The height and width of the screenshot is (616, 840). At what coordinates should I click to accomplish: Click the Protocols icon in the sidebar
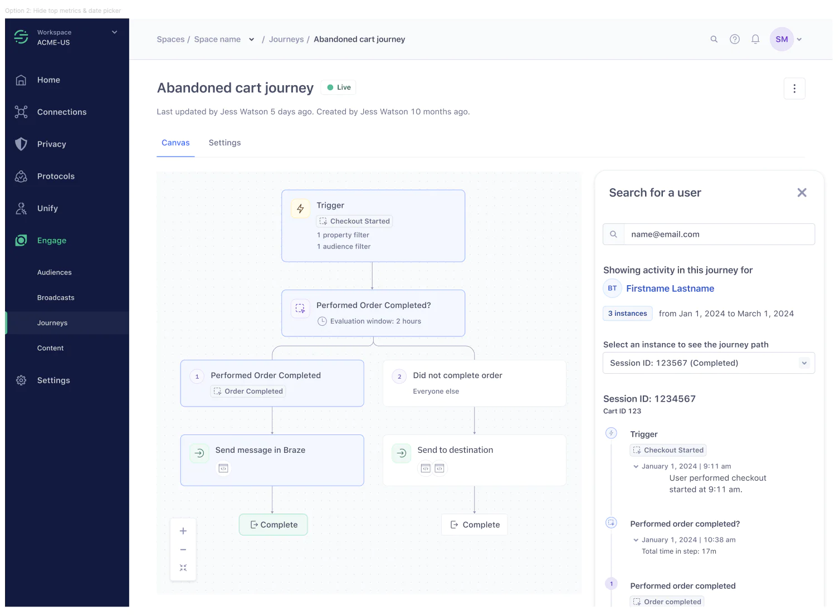tap(21, 177)
